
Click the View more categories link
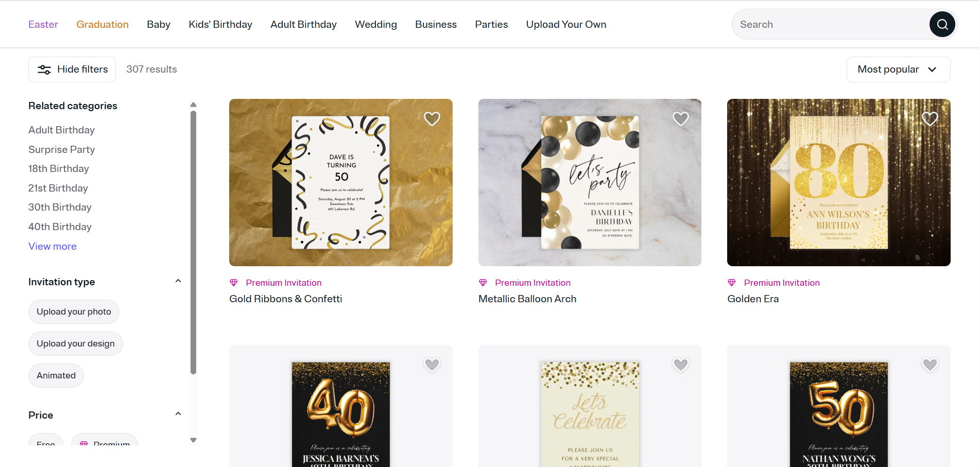tap(53, 246)
